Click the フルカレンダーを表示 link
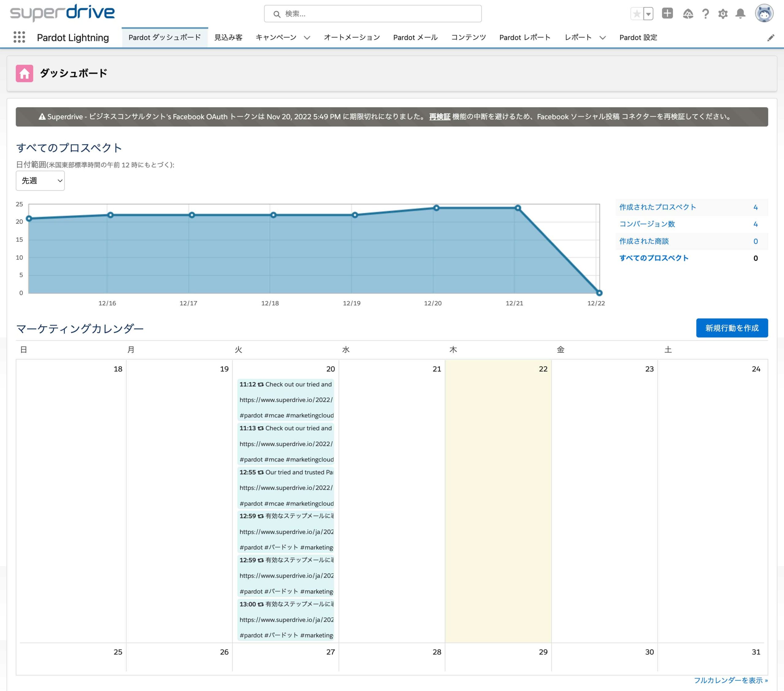The height and width of the screenshot is (691, 784). click(x=731, y=680)
